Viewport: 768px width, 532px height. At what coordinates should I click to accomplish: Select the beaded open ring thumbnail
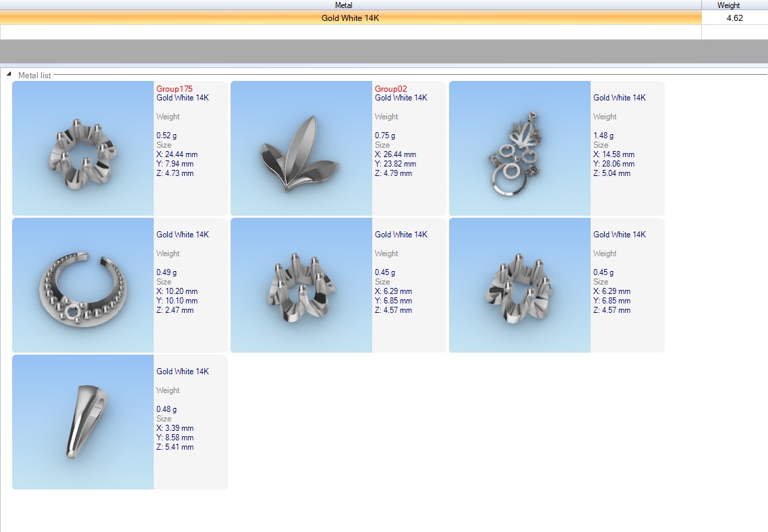(83, 285)
